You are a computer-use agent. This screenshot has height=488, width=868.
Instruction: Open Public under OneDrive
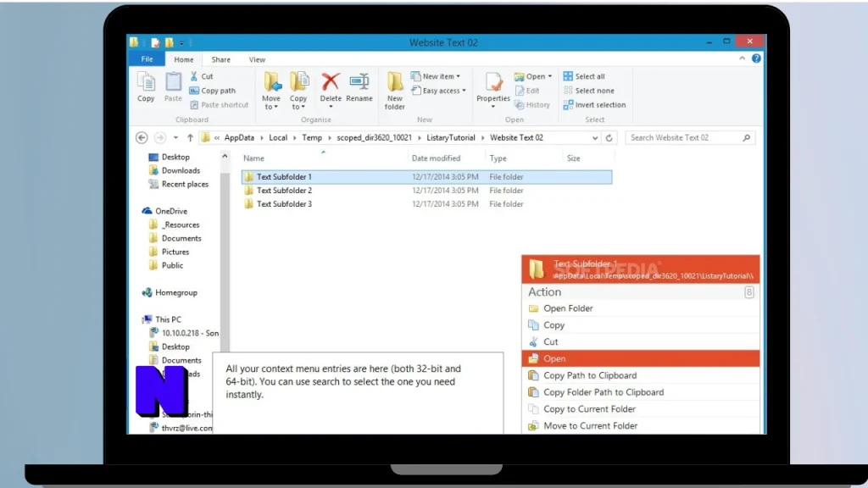point(166,265)
